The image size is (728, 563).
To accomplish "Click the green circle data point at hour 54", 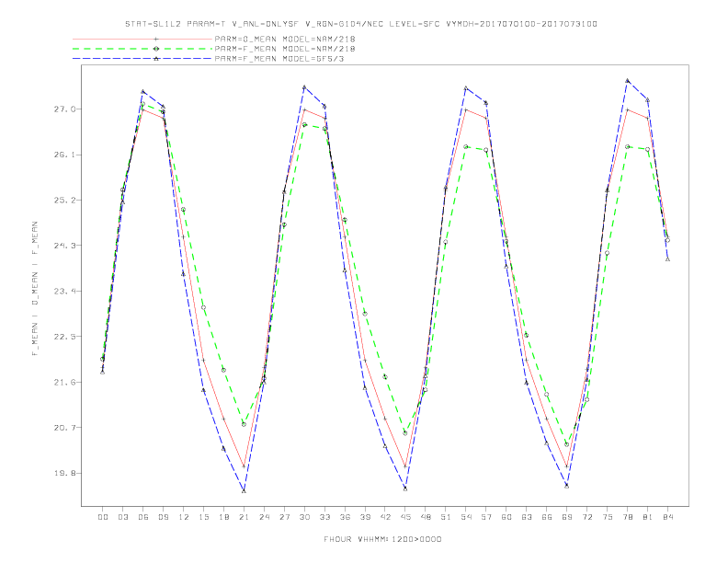I will pyautogui.click(x=466, y=147).
